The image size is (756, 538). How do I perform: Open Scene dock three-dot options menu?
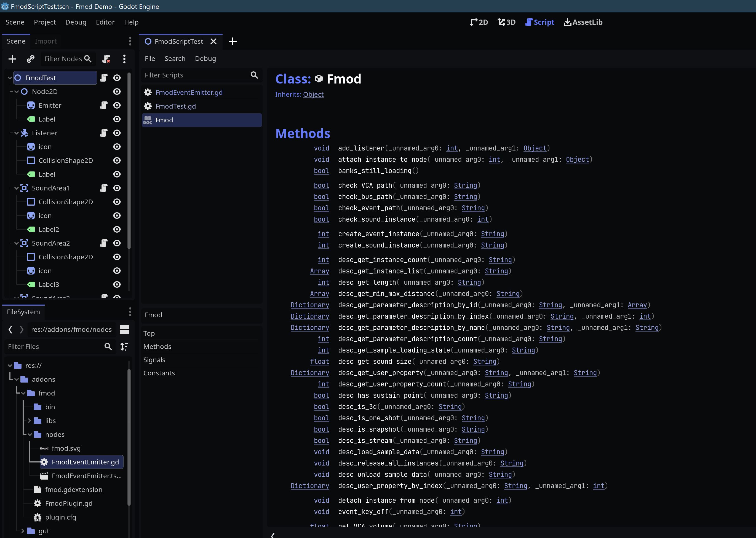click(x=130, y=41)
